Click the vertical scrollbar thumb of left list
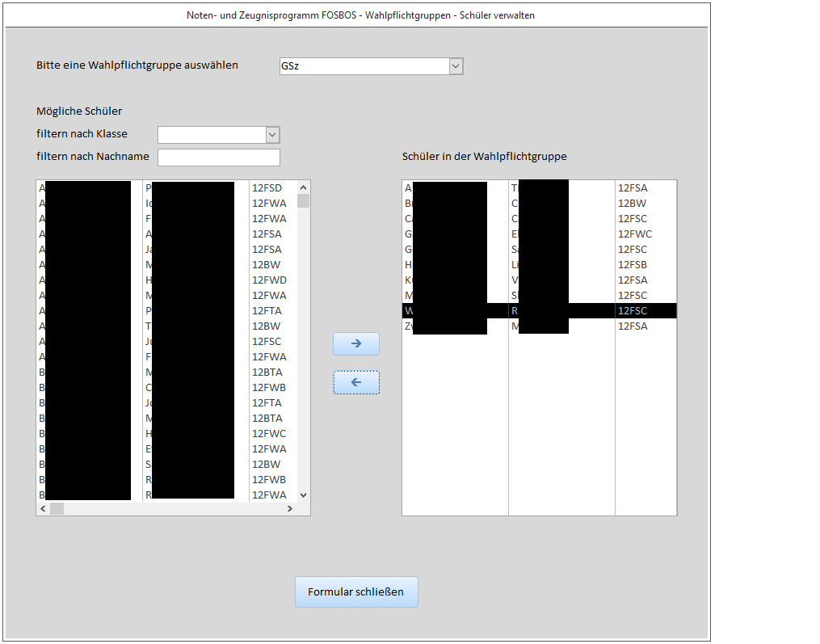The width and height of the screenshot is (820, 644). 304,201
